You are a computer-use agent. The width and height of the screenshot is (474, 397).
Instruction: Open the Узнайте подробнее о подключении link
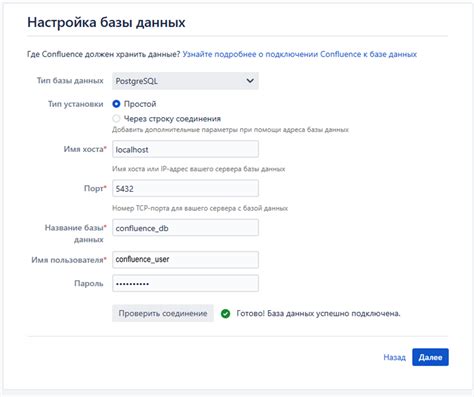coord(299,54)
